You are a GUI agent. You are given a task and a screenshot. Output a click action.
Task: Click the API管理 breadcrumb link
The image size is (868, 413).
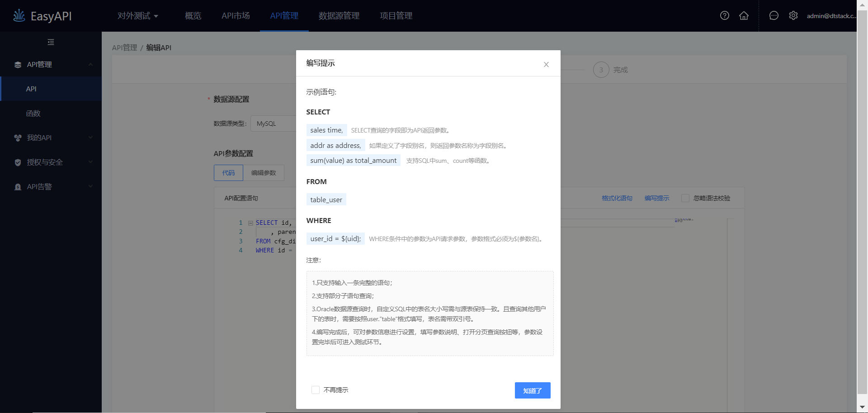(124, 47)
